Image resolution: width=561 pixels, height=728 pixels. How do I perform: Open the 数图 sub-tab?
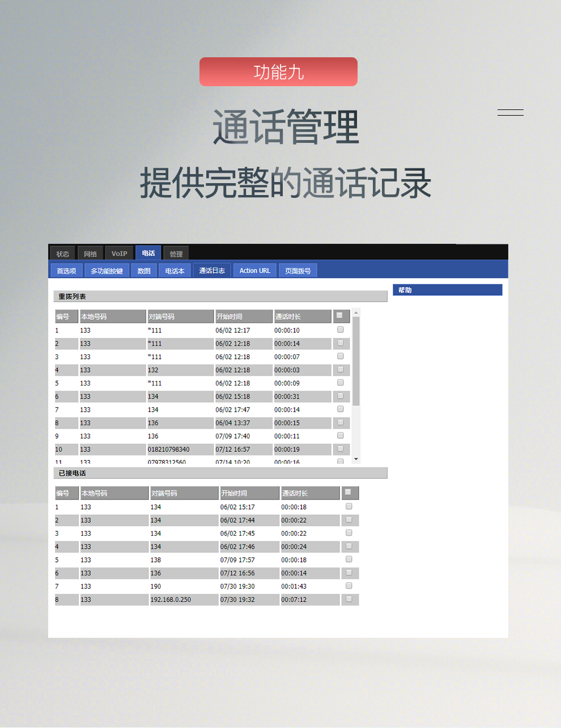144,271
